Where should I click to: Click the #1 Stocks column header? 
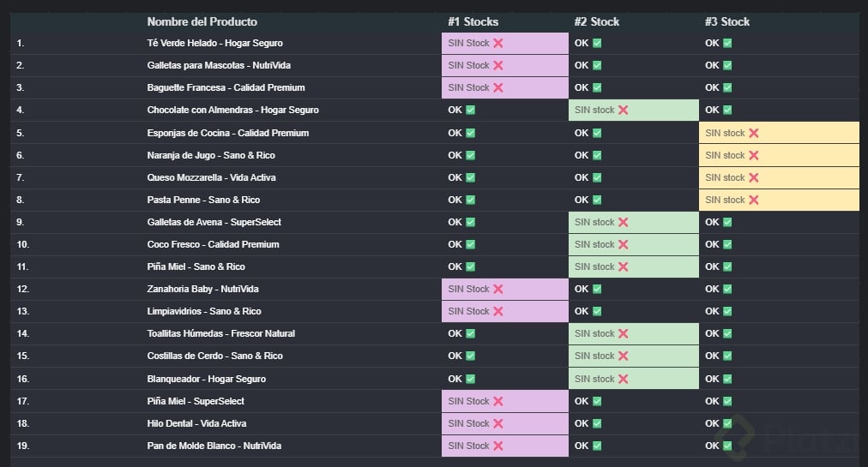click(473, 21)
